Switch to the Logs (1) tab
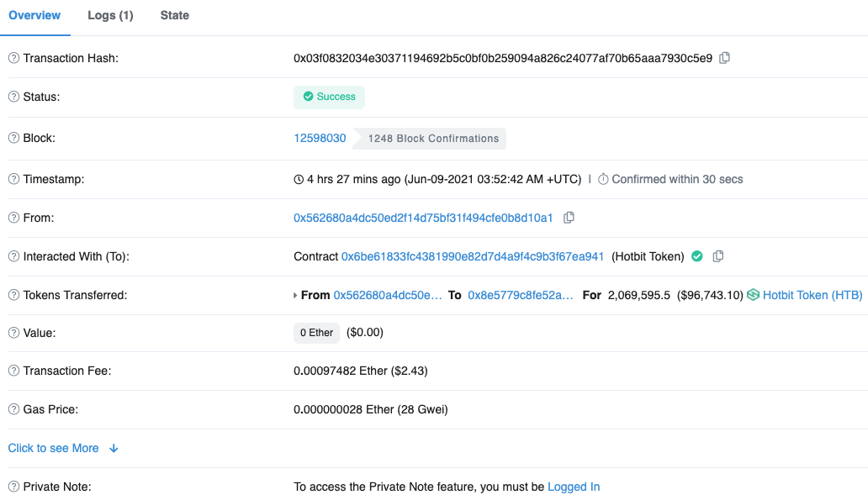Screen dimensions: 868x500 (x=110, y=15)
